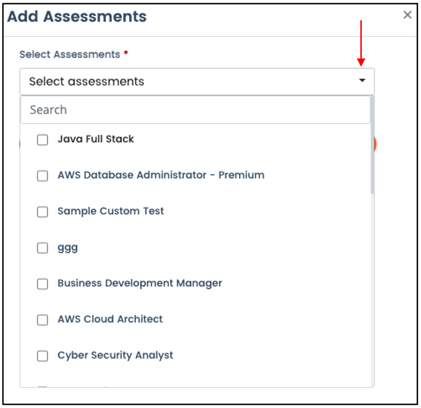Click the scrollbar track below the thumb

tap(372, 290)
